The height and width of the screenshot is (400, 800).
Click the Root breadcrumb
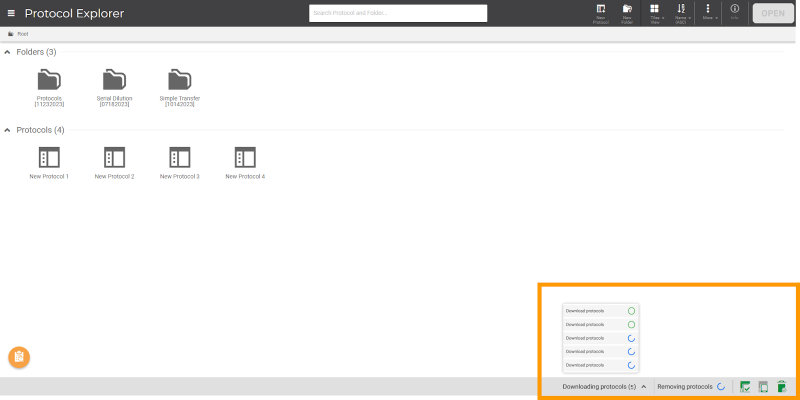21,34
